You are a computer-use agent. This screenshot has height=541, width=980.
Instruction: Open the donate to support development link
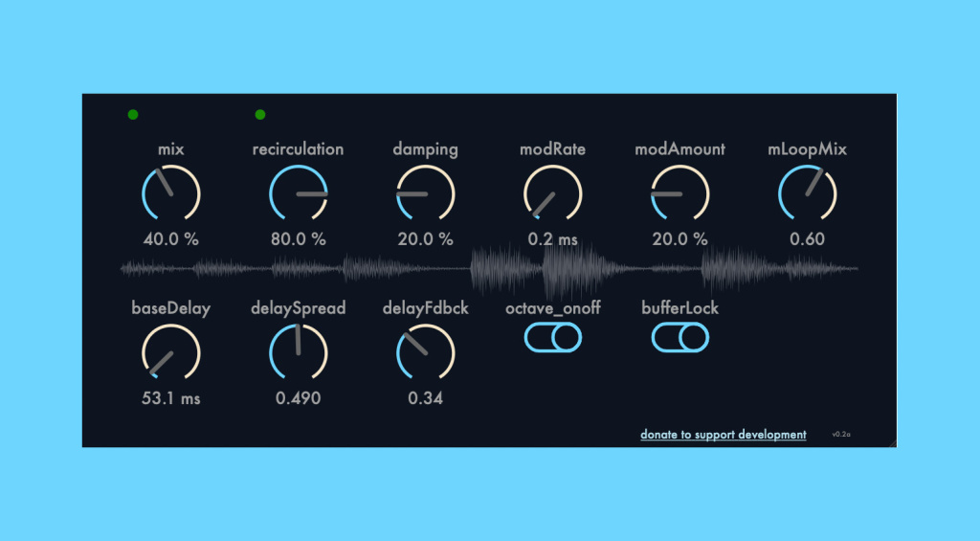723,435
